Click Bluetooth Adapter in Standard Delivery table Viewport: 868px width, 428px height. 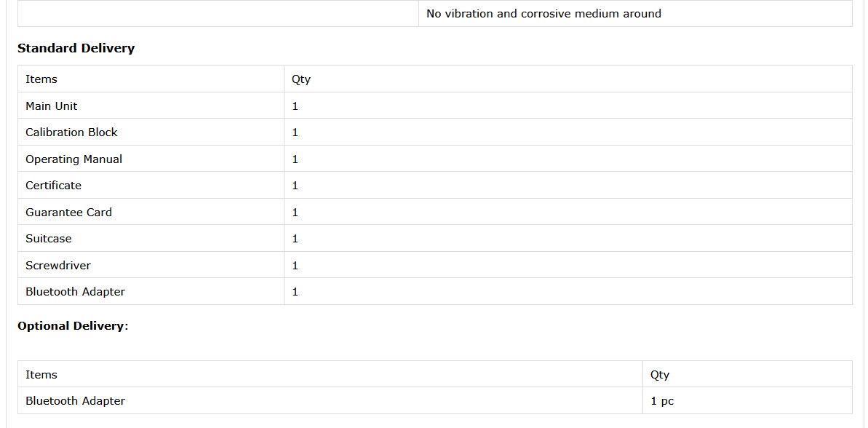click(75, 292)
